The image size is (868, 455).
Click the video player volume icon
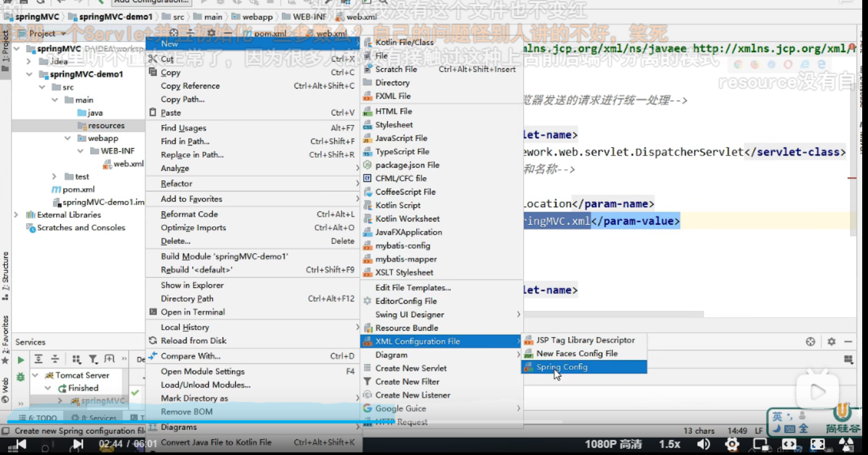point(703,444)
